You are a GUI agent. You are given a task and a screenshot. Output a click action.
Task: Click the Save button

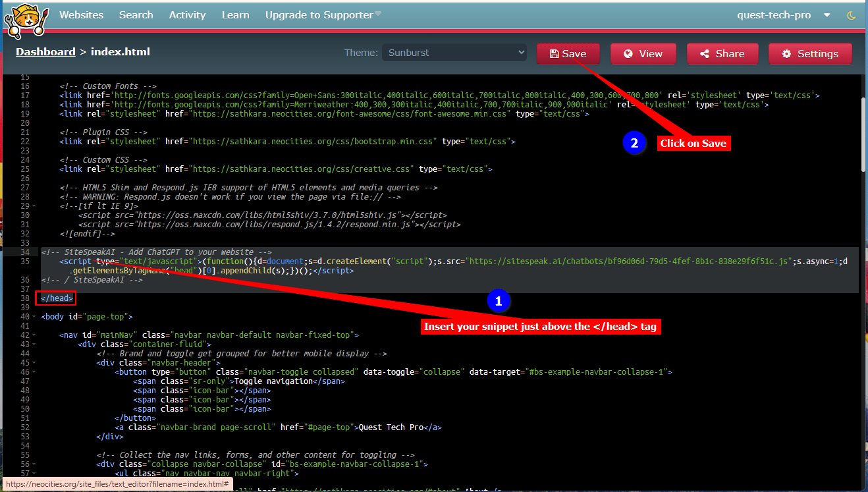pyautogui.click(x=568, y=54)
